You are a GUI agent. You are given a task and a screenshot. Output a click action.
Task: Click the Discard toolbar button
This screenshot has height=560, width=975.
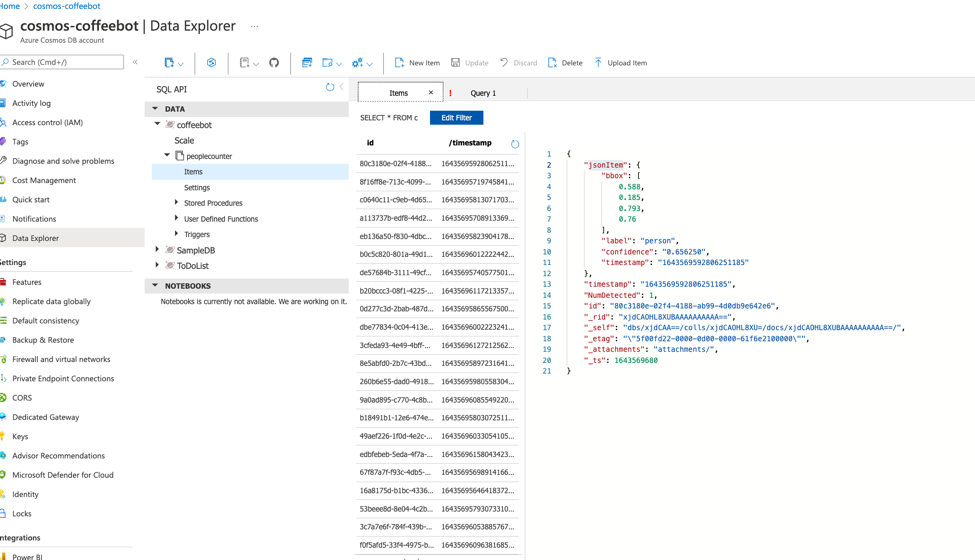coord(519,63)
